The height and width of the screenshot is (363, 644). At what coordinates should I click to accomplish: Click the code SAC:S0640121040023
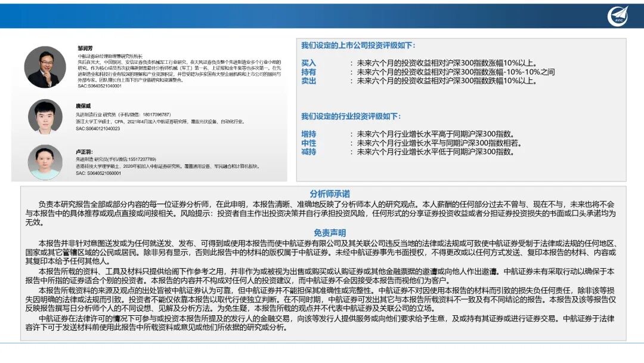pos(98,129)
